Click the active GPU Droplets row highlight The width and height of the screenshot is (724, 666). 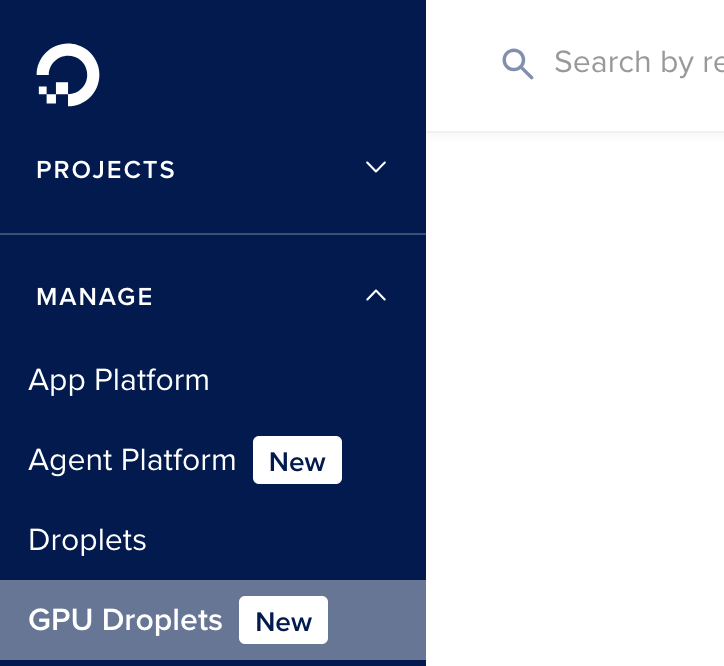[213, 620]
